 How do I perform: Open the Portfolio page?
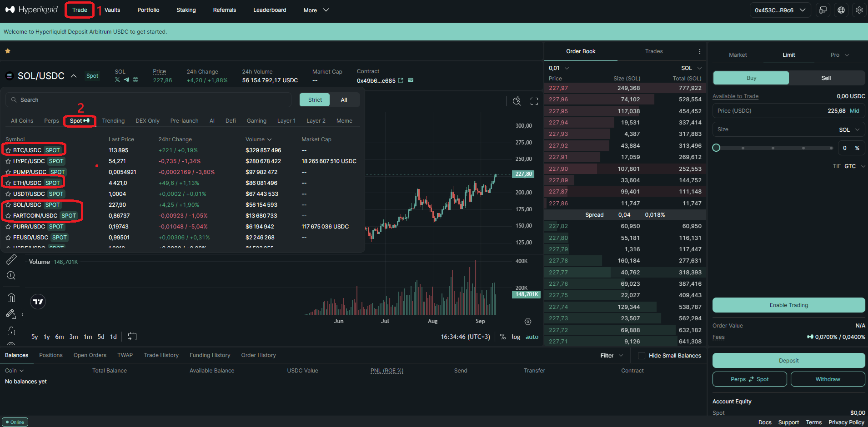pos(148,10)
